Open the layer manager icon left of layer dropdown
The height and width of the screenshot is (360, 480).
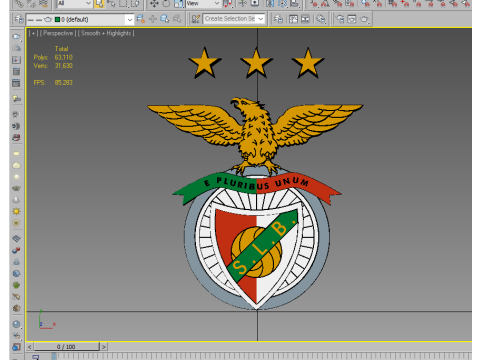click(x=19, y=19)
